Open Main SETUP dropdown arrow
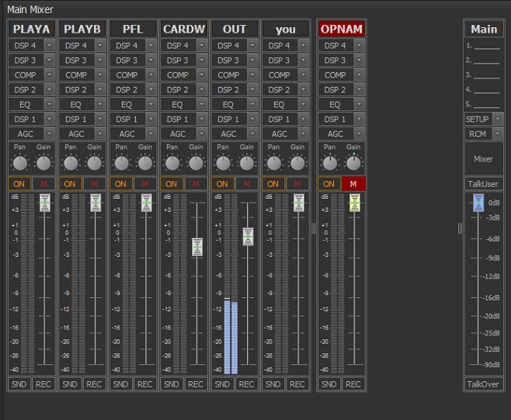 tap(498, 119)
